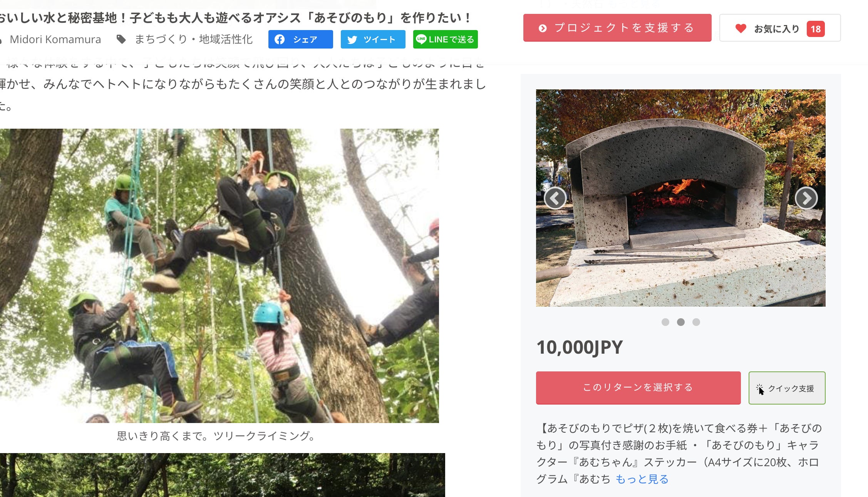Viewport: 868px width, 497px height.
Task: Select the third carousel dot indicator
Action: (x=696, y=322)
